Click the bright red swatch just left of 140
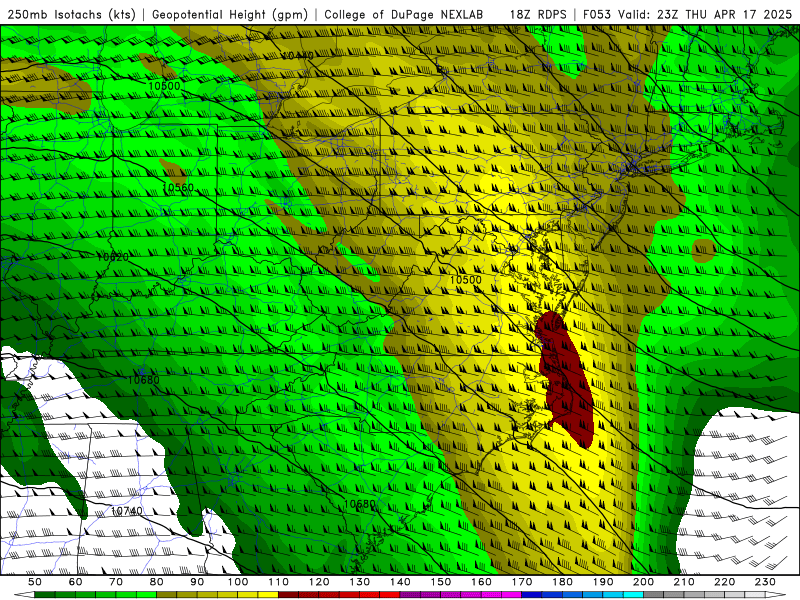800x600 pixels. point(390,595)
